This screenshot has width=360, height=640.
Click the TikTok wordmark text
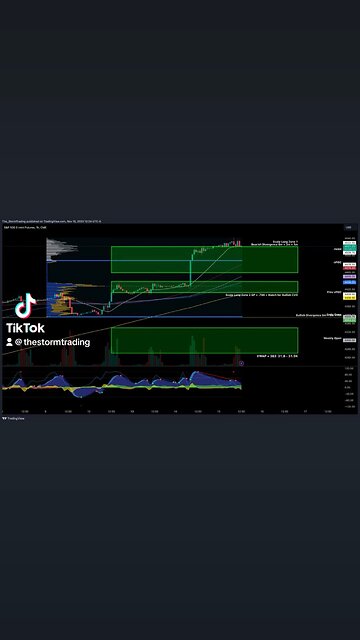point(25,328)
